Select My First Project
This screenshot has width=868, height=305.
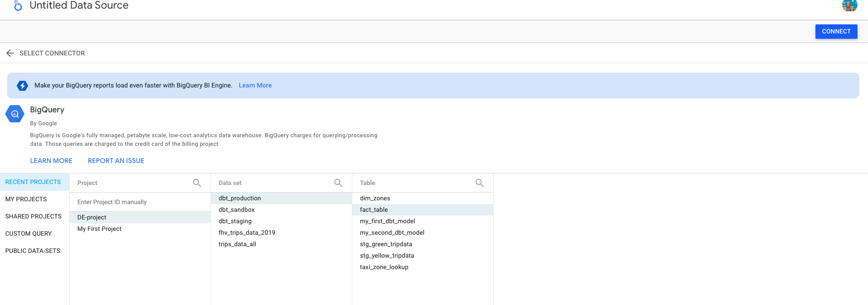pos(140,229)
